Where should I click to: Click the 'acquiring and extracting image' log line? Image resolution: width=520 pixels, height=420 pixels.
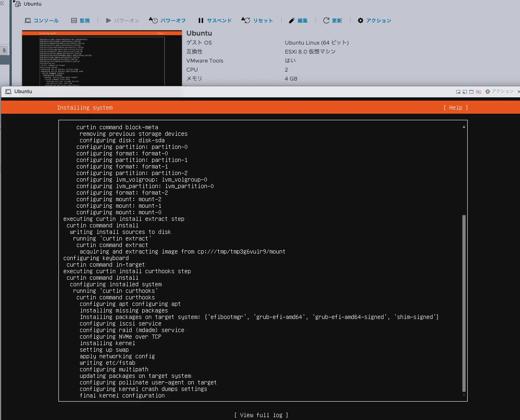click(183, 252)
